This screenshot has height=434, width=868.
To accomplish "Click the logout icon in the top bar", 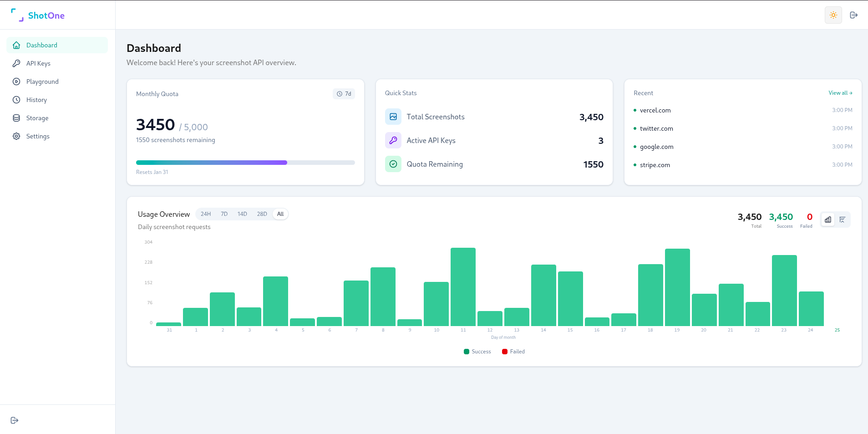I will [854, 15].
